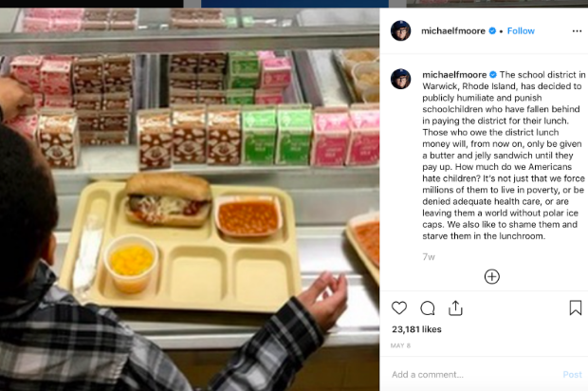Follow the michaelfmoore account

(521, 30)
